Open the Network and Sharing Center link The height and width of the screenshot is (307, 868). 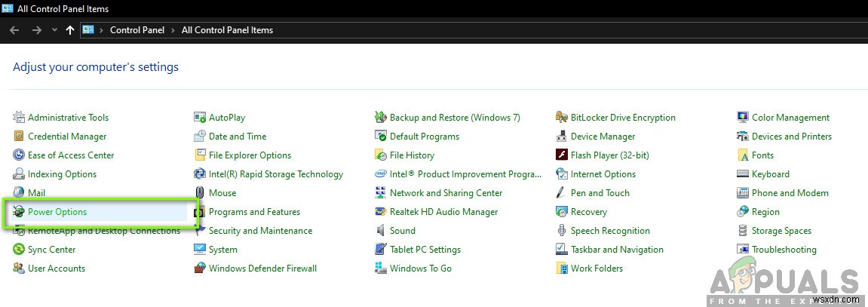click(446, 193)
